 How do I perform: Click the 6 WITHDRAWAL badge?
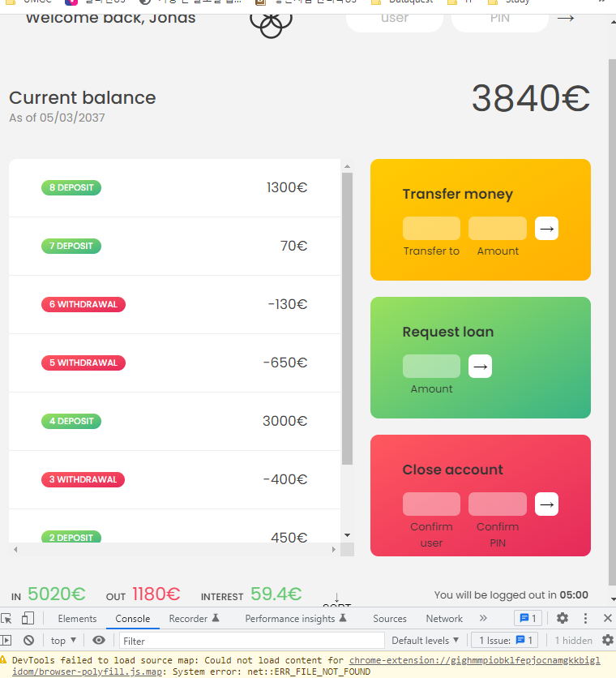coord(83,304)
